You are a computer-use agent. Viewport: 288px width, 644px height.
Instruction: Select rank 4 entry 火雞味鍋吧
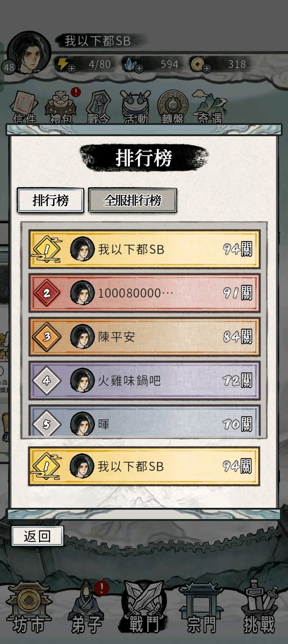pyautogui.click(x=144, y=380)
